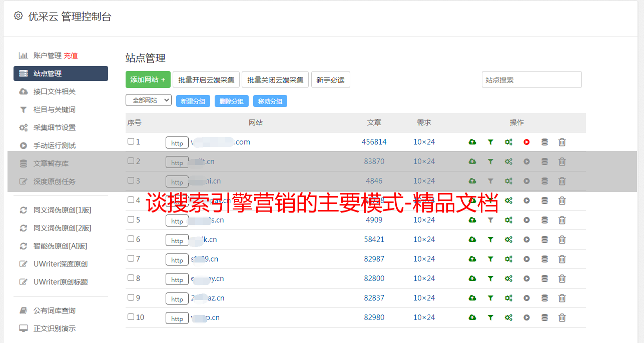This screenshot has height=343, width=644.
Task: Click article count 456814
Action: click(x=374, y=142)
